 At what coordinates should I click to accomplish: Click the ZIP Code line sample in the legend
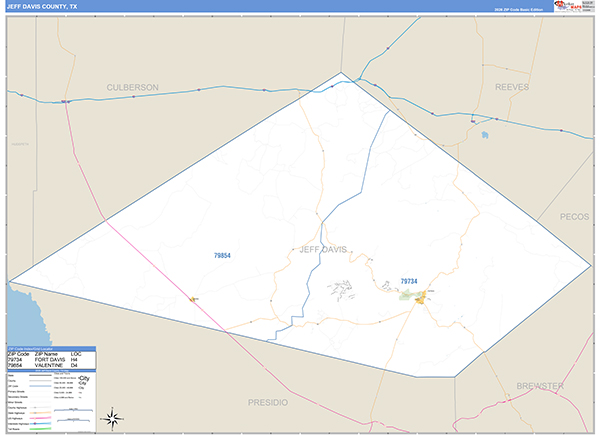pyautogui.click(x=40, y=386)
